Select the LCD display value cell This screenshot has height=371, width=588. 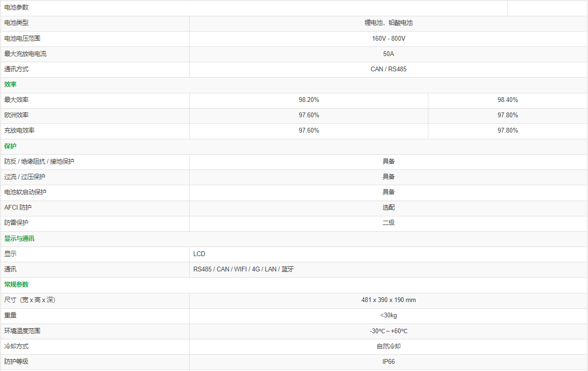199,254
